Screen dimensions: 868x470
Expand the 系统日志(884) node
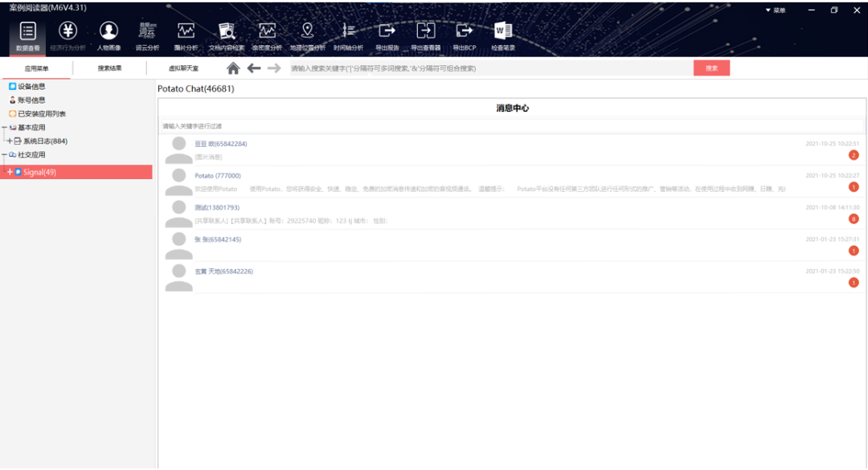(x=10, y=141)
